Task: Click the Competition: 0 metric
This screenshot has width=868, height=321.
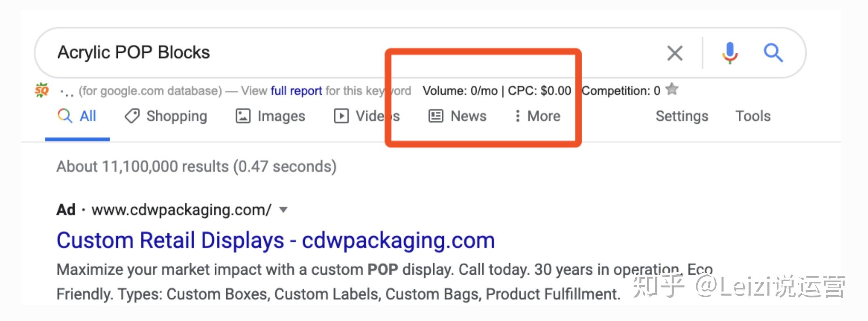Action: [621, 90]
